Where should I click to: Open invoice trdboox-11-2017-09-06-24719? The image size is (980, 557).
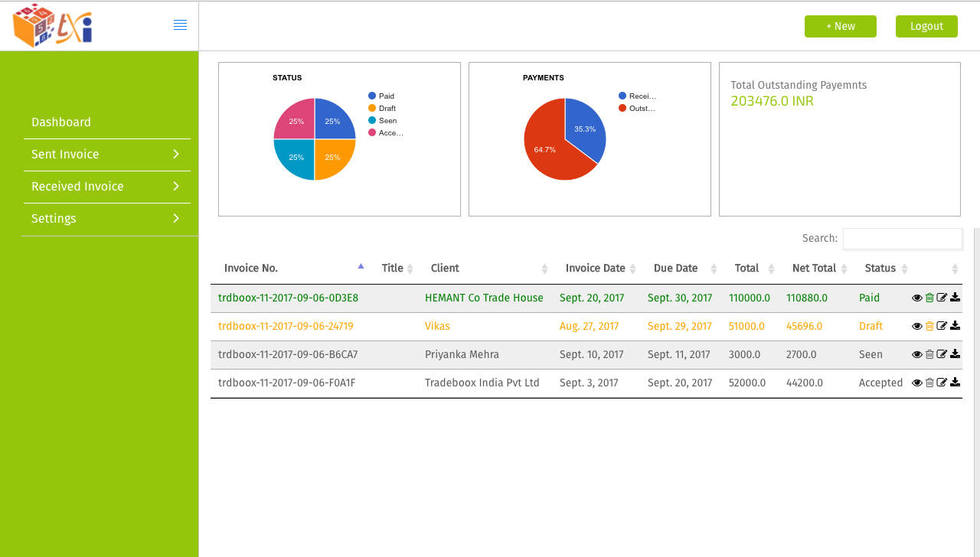(286, 326)
